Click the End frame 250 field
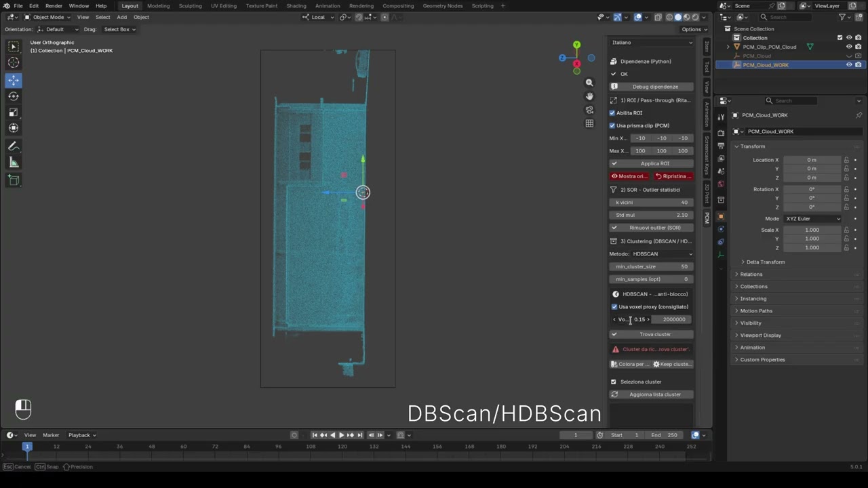 pyautogui.click(x=666, y=435)
